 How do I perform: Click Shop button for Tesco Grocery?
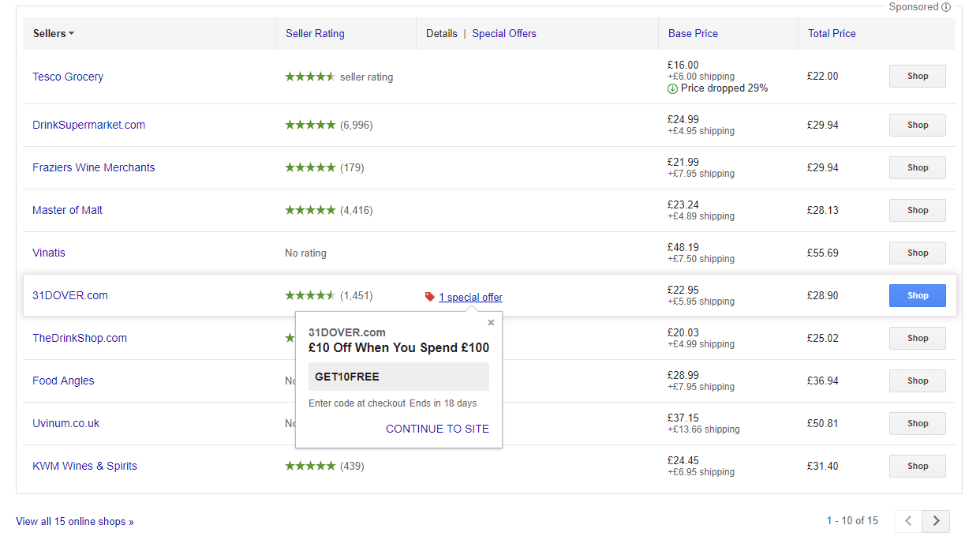[x=918, y=77]
